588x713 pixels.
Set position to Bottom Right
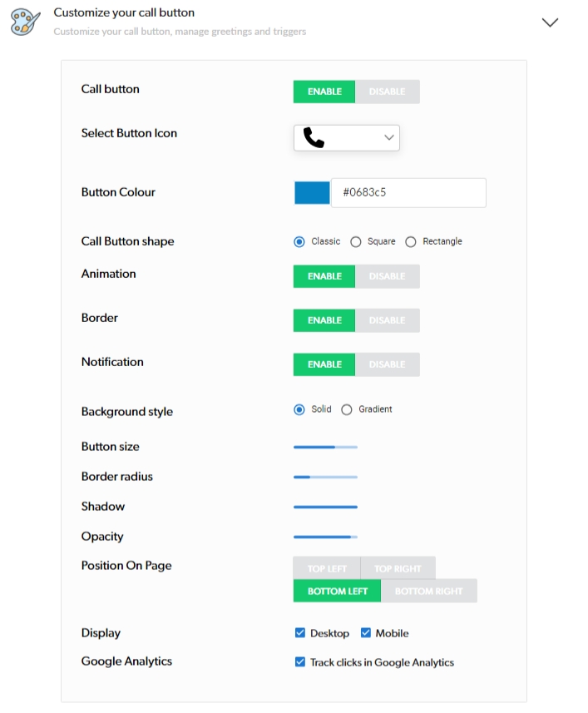coord(428,591)
